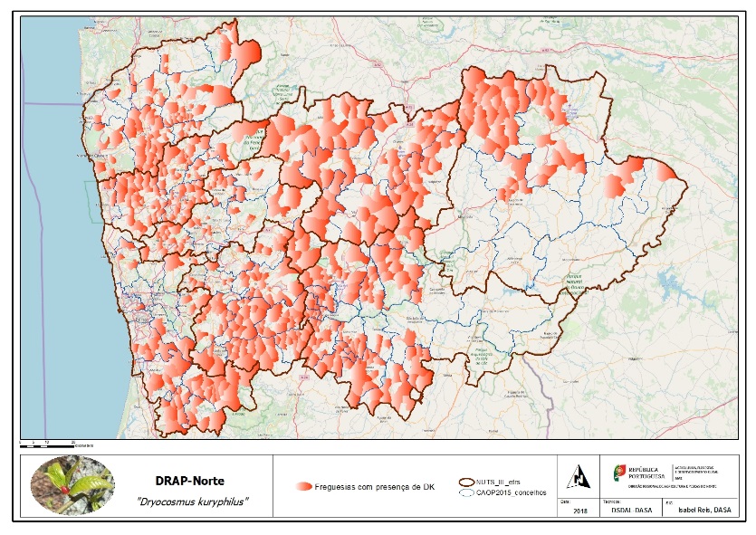
Task: Click the Freguesias com presença de DK label
Action: [x=375, y=487]
